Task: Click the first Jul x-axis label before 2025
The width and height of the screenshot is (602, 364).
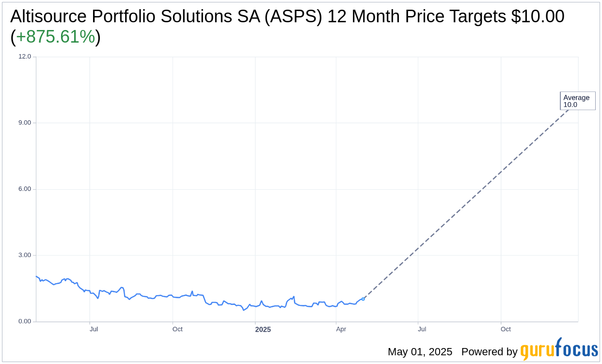Action: pyautogui.click(x=94, y=329)
